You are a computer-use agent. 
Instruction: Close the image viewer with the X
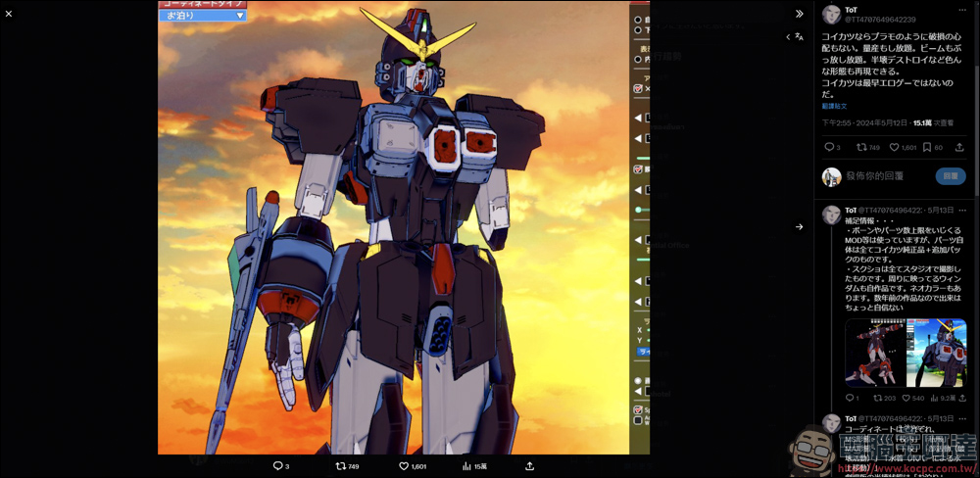coord(9,14)
